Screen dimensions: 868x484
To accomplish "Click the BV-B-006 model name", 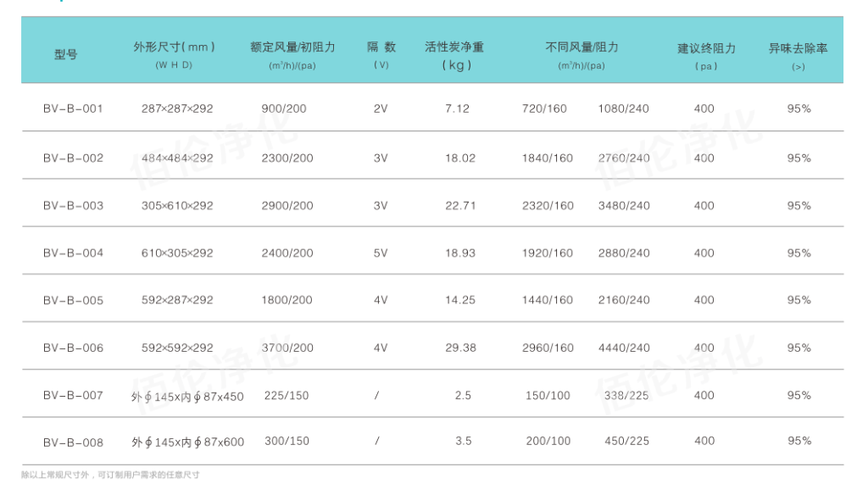I will tap(73, 348).
